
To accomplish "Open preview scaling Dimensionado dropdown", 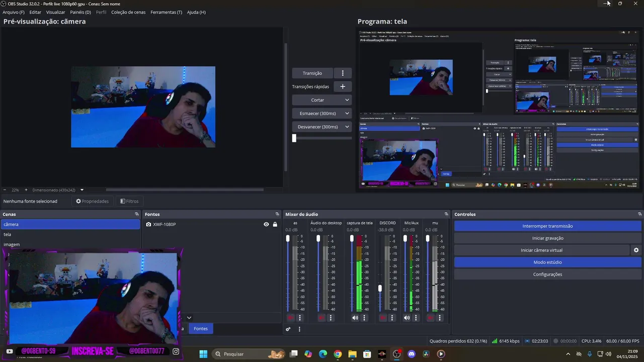I will tap(58, 190).
